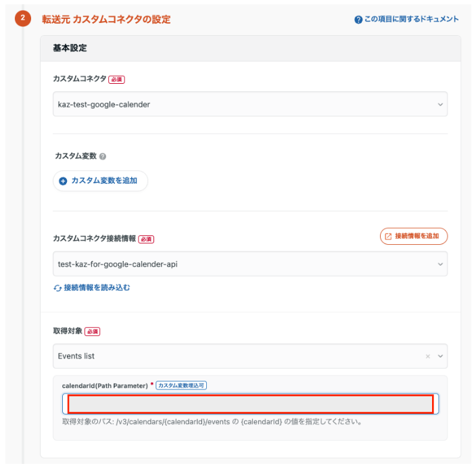Viewport: 476px width, 470px height.
Task: Click the chevron on the カスタムコネクタ dropdown
Action: click(440, 105)
